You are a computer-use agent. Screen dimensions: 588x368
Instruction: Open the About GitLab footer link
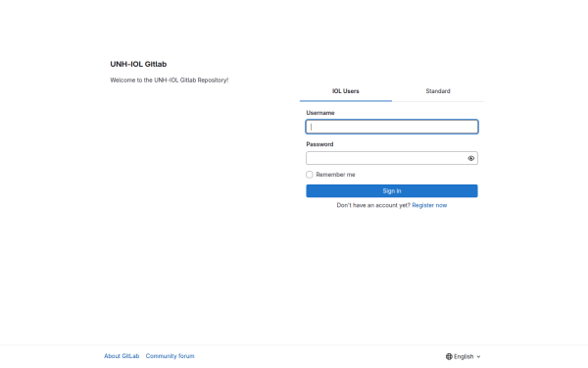point(122,356)
